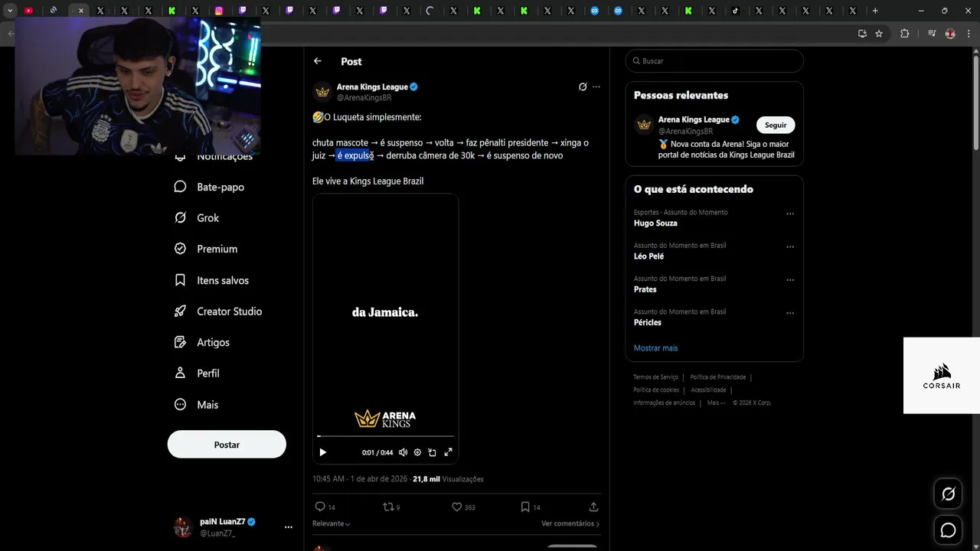Play the Arena Kings video

pos(322,452)
